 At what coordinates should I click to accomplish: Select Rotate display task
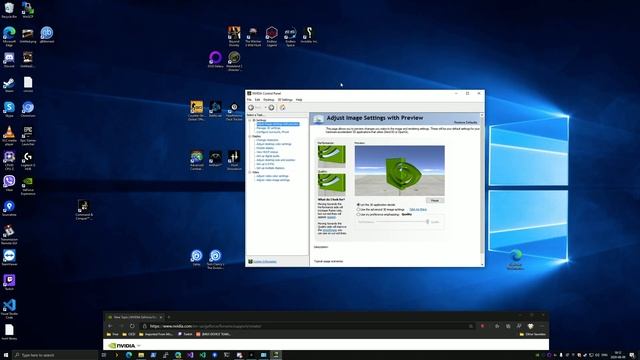coord(265,148)
